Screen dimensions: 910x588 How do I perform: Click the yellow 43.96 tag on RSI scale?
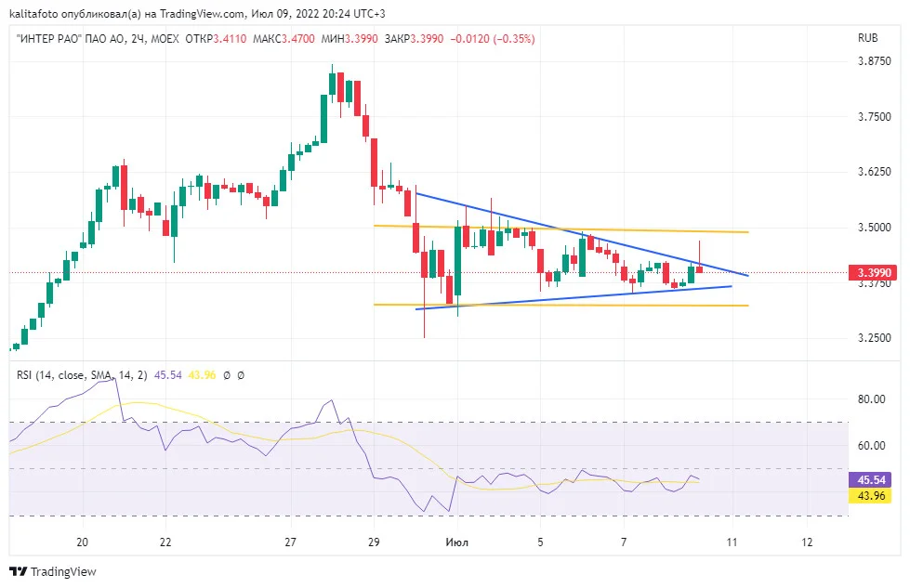coord(871,496)
